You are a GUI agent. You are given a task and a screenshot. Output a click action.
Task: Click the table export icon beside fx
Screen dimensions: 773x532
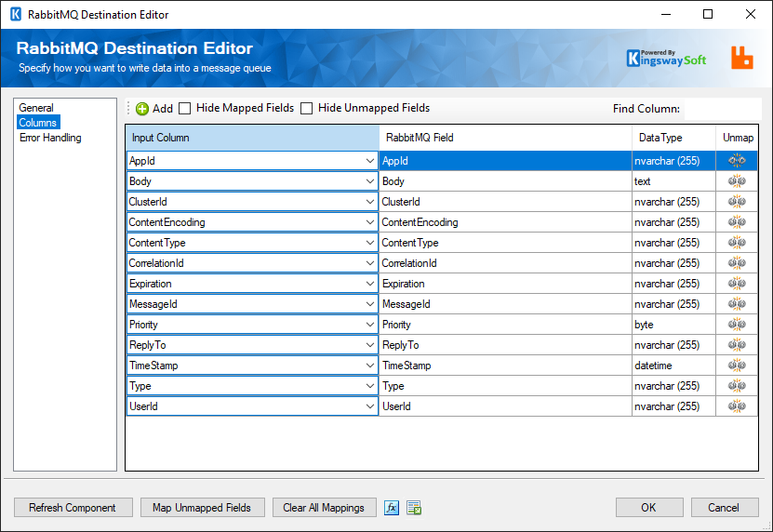coord(414,507)
